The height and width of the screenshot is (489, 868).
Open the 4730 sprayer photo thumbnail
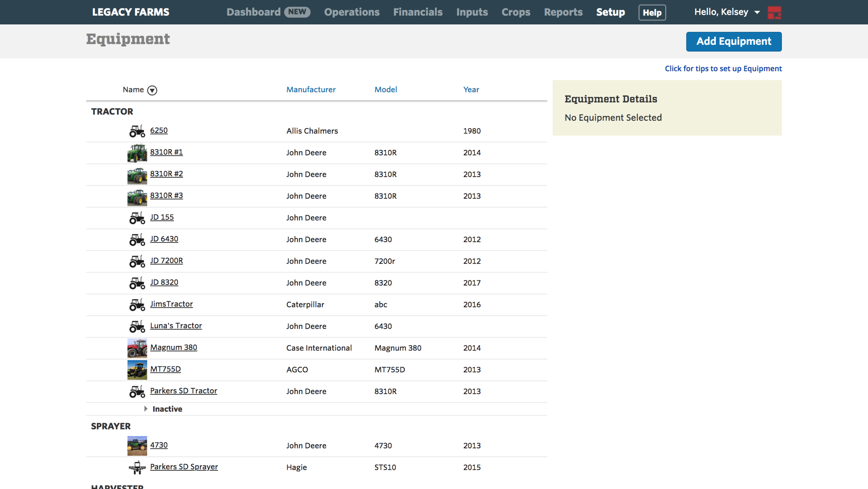click(137, 446)
